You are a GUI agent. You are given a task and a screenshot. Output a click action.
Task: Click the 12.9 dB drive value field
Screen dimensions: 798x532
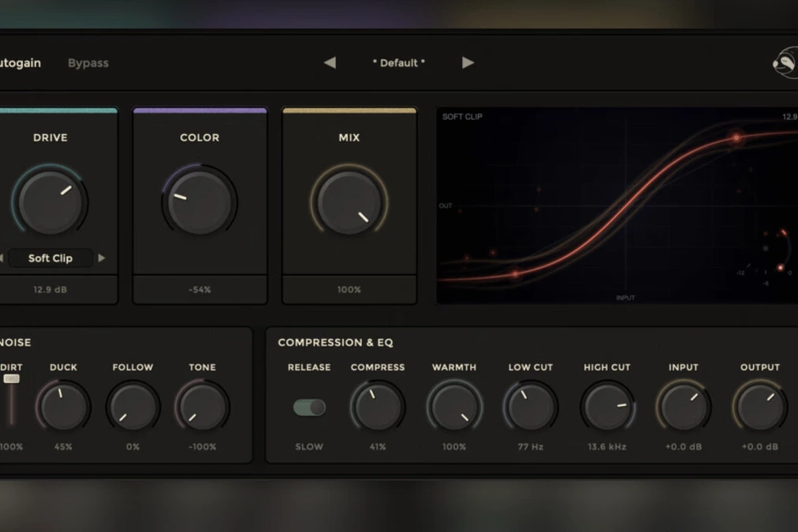(x=50, y=290)
